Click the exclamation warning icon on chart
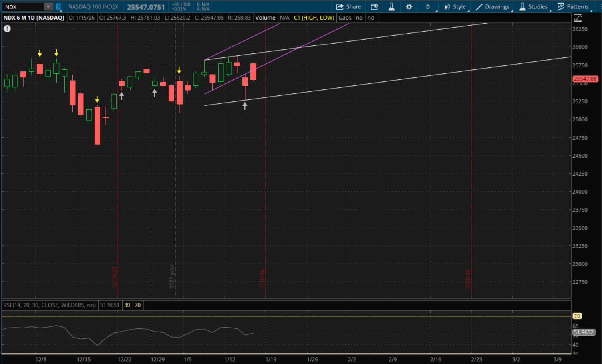 point(7,29)
